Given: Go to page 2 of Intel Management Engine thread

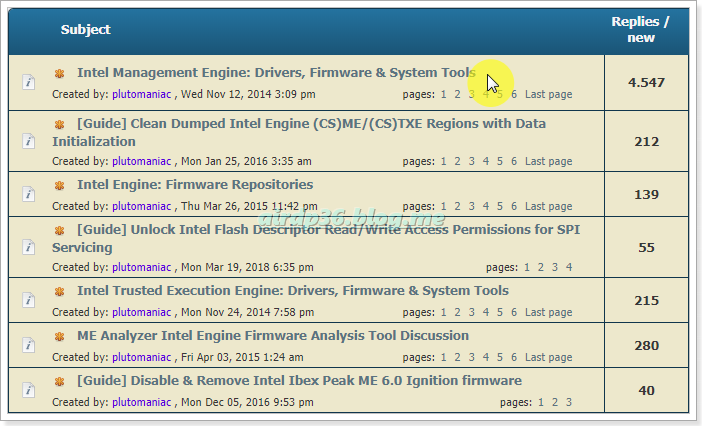Looking at the screenshot, I should [x=457, y=94].
